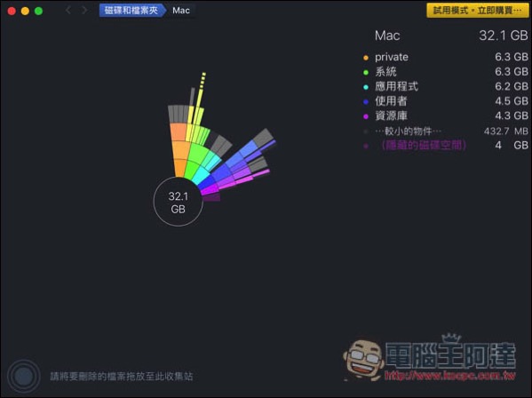532x398 pixels.
Task: Click the Mac 32.1 GB header row
Action: point(451,36)
